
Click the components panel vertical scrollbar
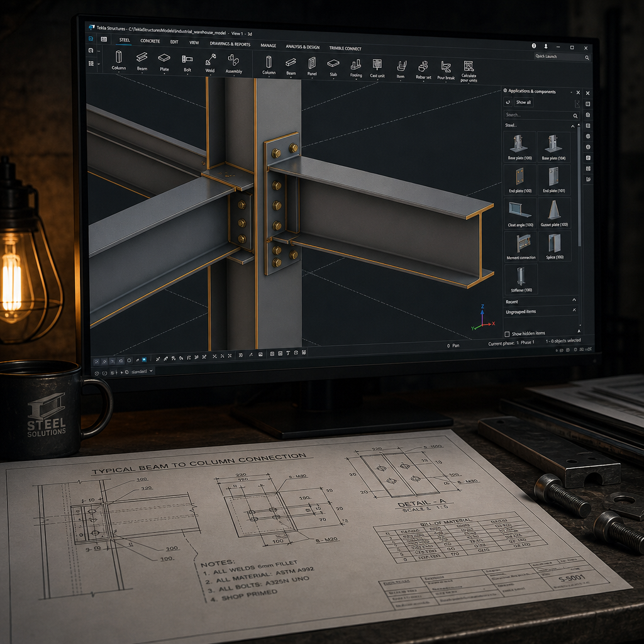click(x=579, y=186)
